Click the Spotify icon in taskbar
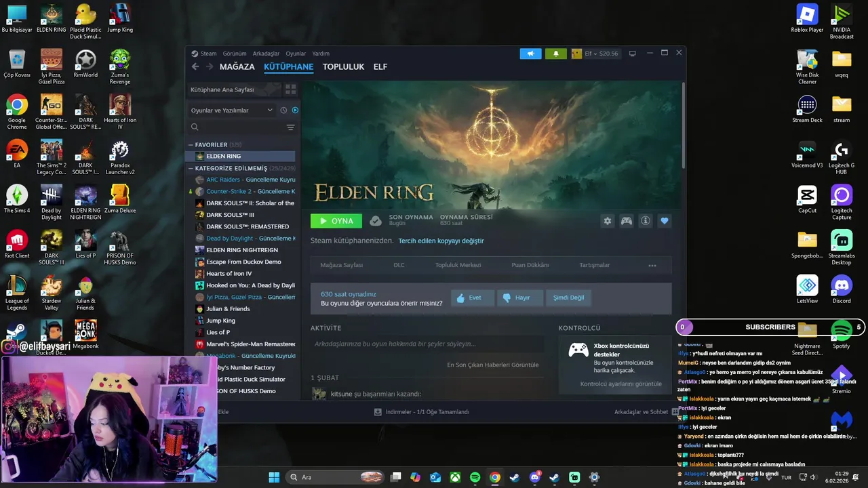The image size is (868, 488). [x=475, y=477]
